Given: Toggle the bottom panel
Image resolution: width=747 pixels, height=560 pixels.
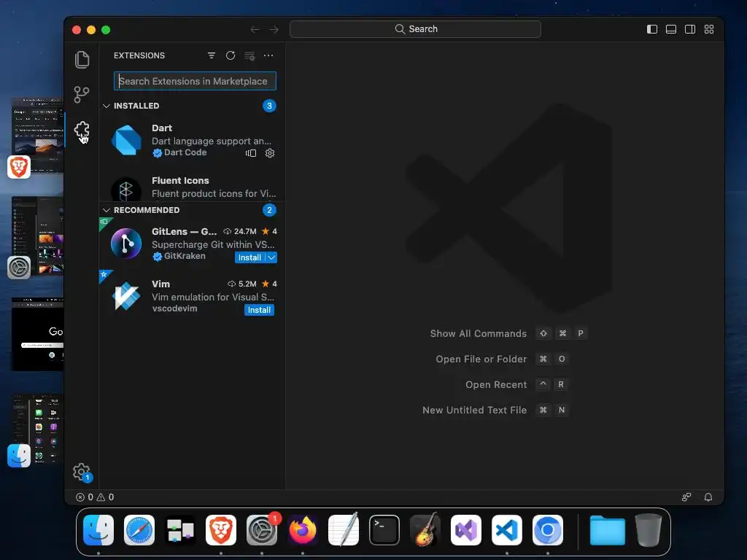Looking at the screenshot, I should tap(671, 29).
